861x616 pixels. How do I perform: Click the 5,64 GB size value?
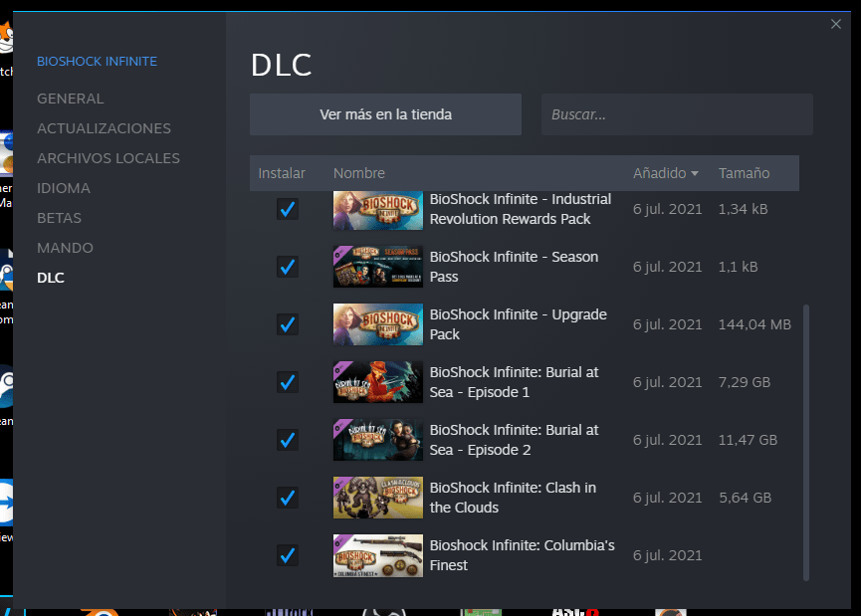point(746,498)
